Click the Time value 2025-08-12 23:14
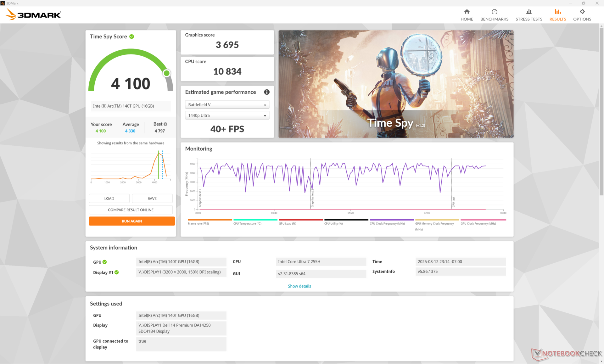The width and height of the screenshot is (604, 364). tap(461, 262)
